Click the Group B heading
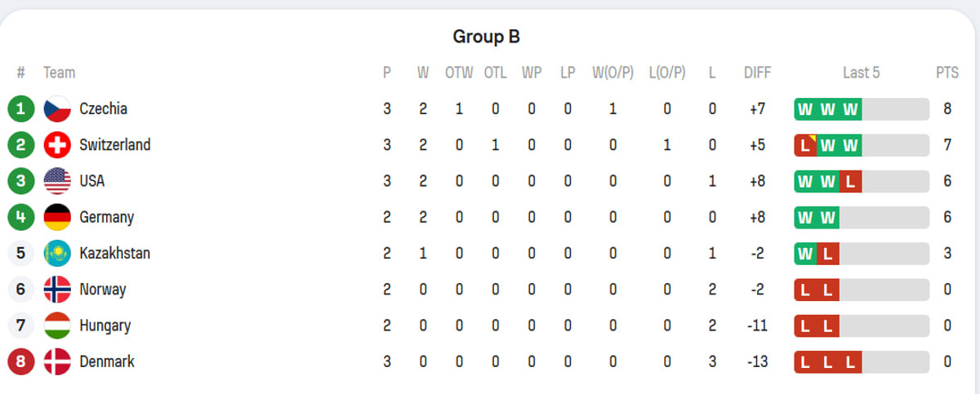This screenshot has height=394, width=980. pos(487,37)
